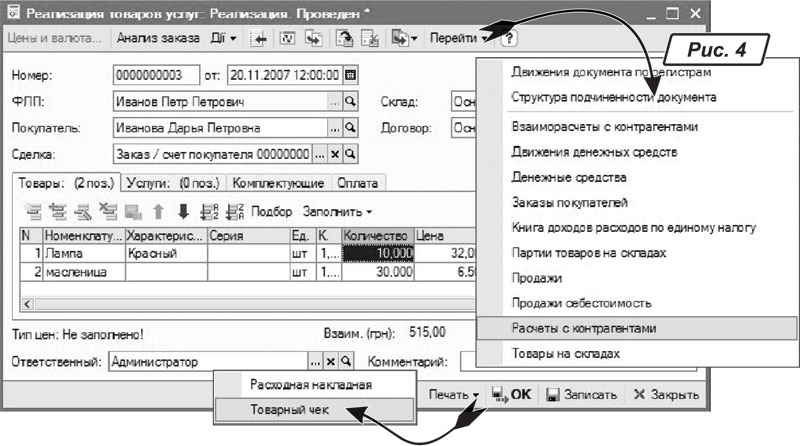Open the Перейти dropdown menu
Image resolution: width=800 pixels, height=446 pixels.
tap(460, 39)
